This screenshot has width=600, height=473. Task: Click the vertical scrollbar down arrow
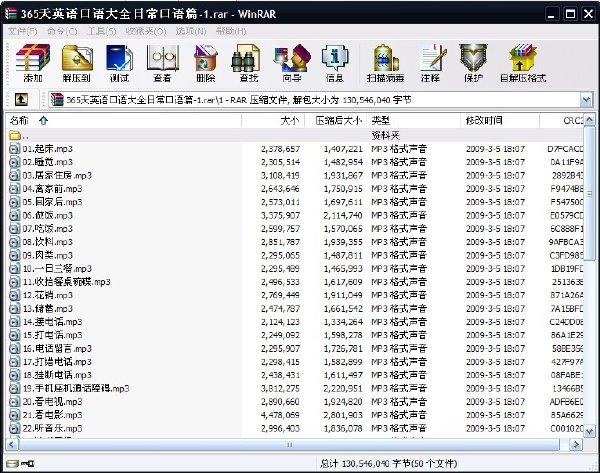[590, 431]
